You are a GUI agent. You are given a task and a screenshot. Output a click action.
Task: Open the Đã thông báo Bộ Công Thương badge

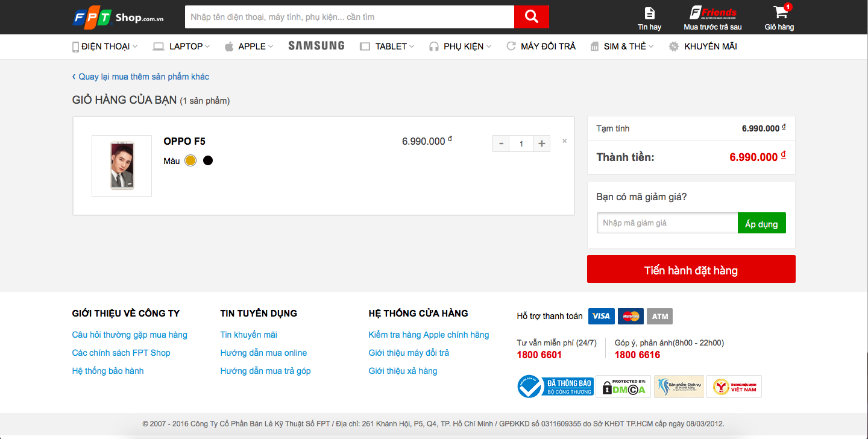555,387
